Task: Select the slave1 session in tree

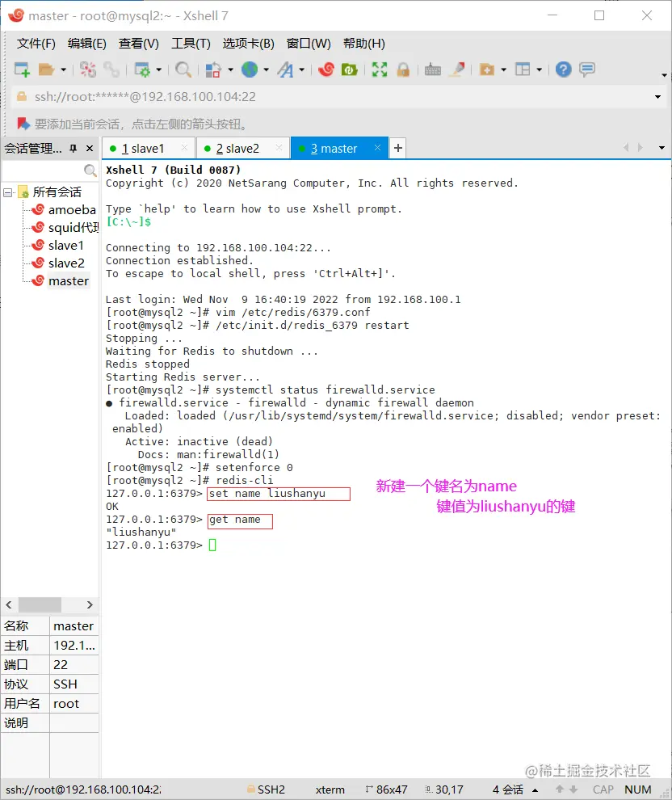Action: (65, 246)
